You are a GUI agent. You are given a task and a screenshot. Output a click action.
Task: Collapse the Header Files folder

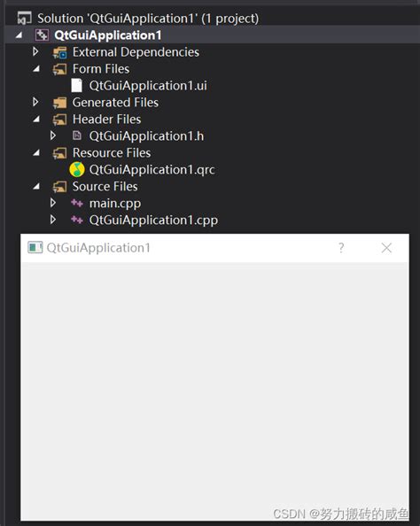(x=36, y=120)
